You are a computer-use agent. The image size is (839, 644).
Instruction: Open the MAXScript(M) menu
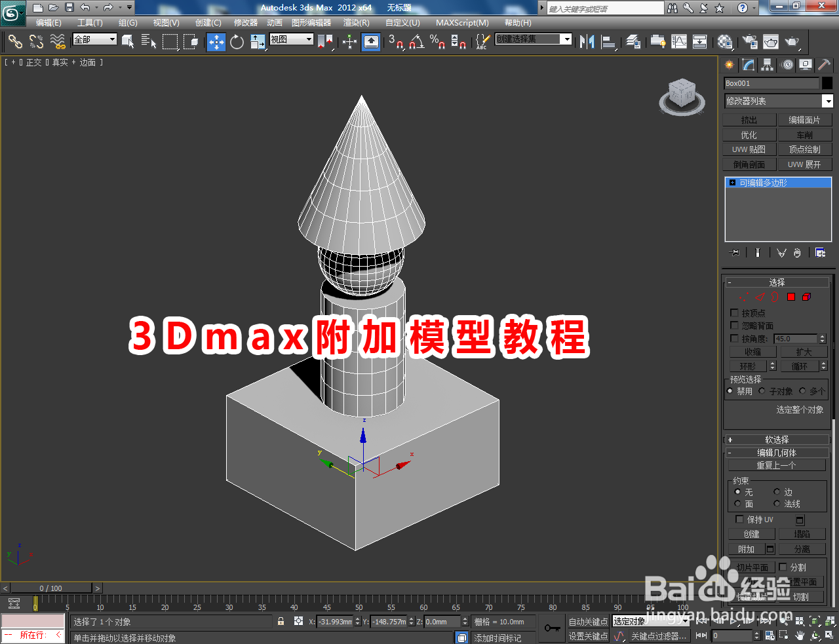click(x=462, y=23)
